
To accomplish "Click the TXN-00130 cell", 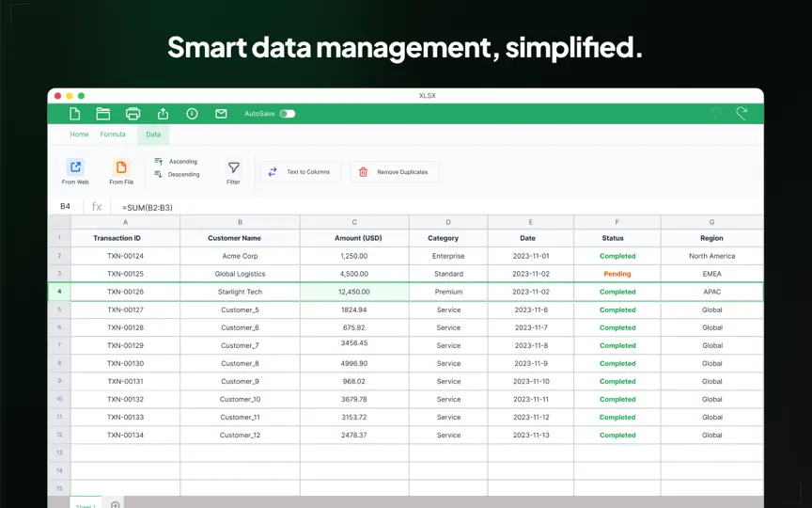I will click(125, 363).
